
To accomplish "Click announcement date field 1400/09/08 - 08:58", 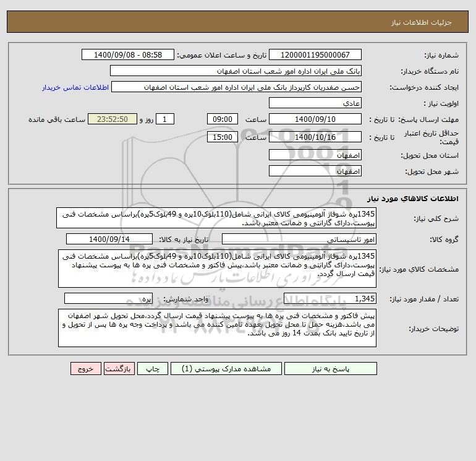I will coord(128,54).
